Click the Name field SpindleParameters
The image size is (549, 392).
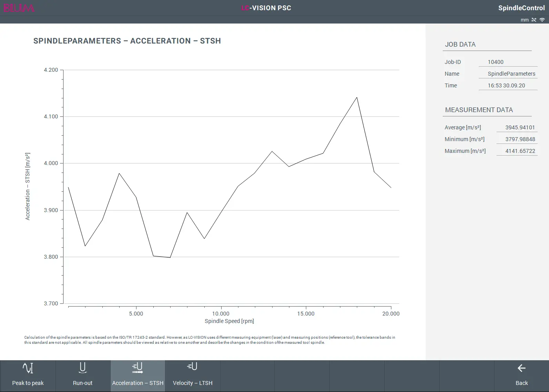pyautogui.click(x=511, y=74)
